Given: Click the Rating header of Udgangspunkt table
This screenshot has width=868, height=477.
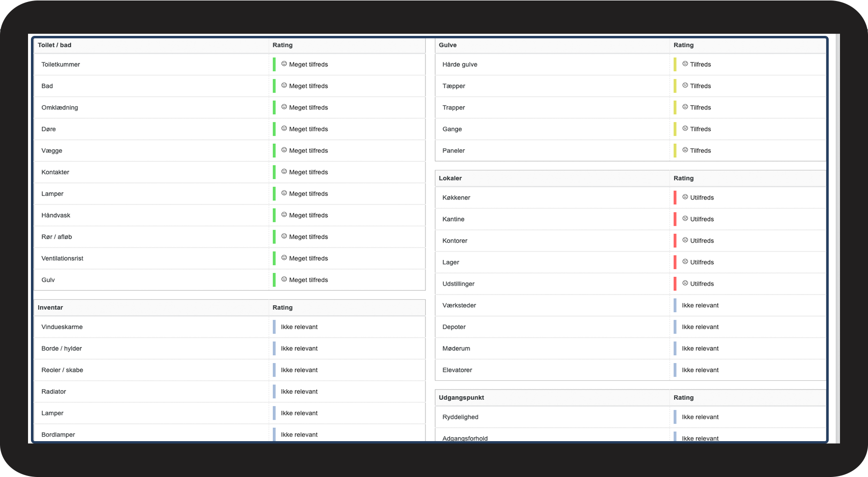Looking at the screenshot, I should point(683,397).
